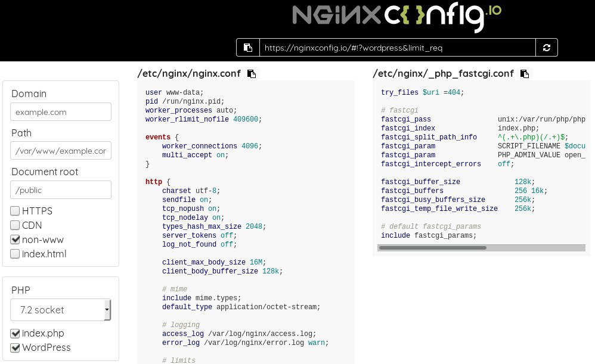Tick the index.html checkbox
595x364 pixels.
click(x=15, y=254)
